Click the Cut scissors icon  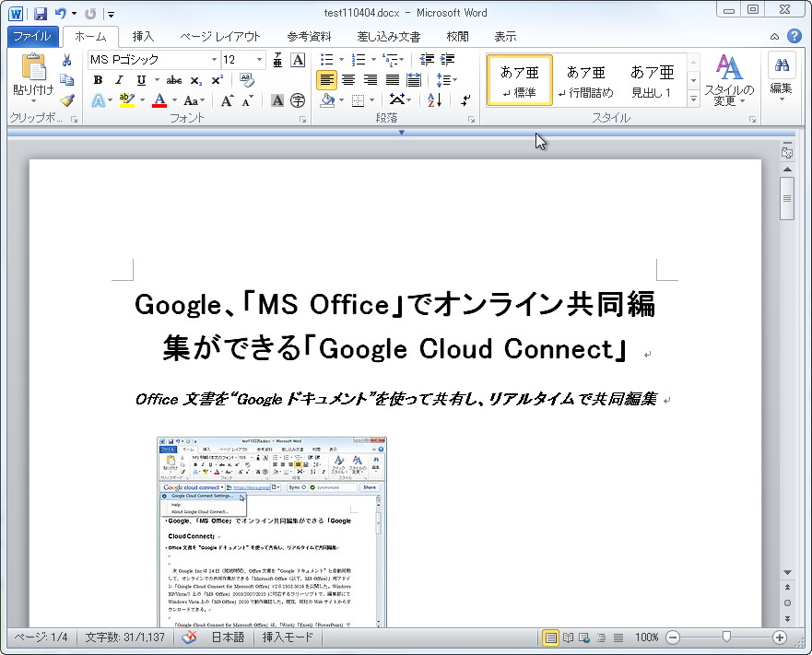coord(66,60)
